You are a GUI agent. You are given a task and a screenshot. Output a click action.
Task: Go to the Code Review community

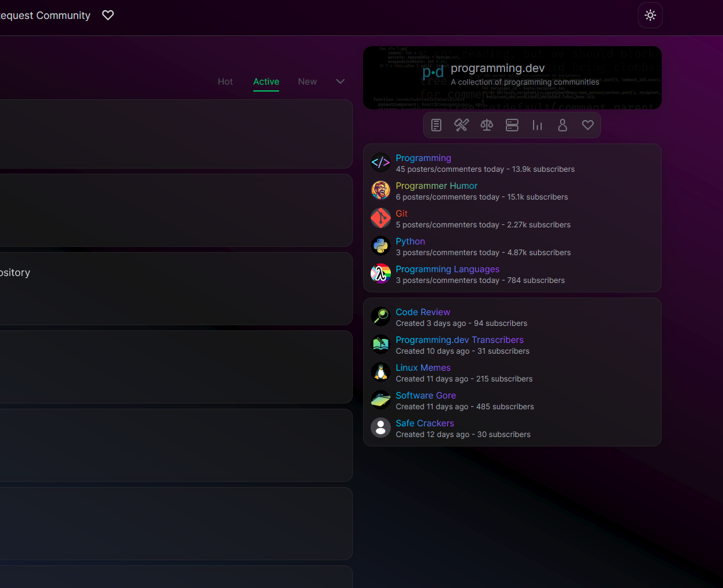coord(422,312)
